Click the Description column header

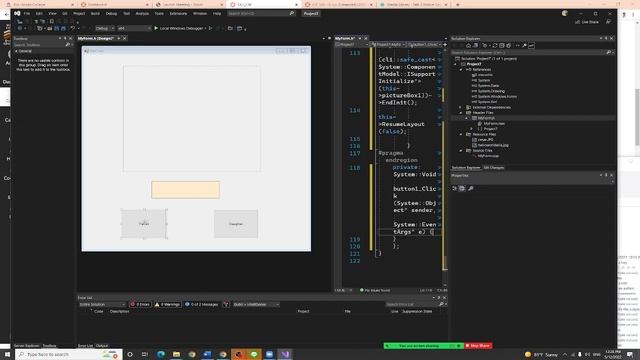[x=120, y=311]
